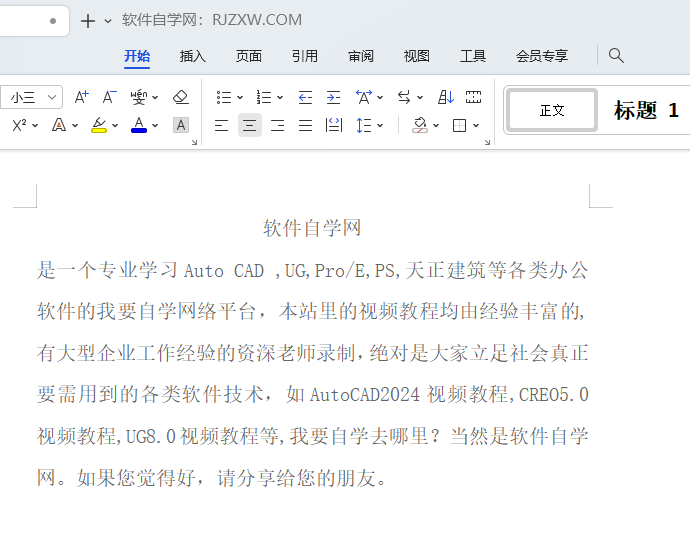The image size is (690, 549).
Task: Decrease paragraph indent
Action: 305,97
